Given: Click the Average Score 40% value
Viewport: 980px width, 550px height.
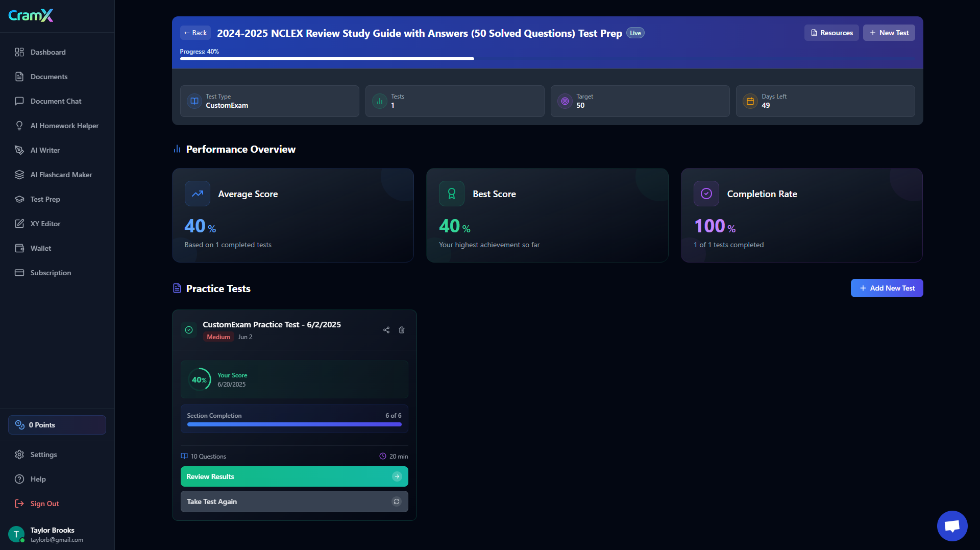Looking at the screenshot, I should [x=200, y=226].
